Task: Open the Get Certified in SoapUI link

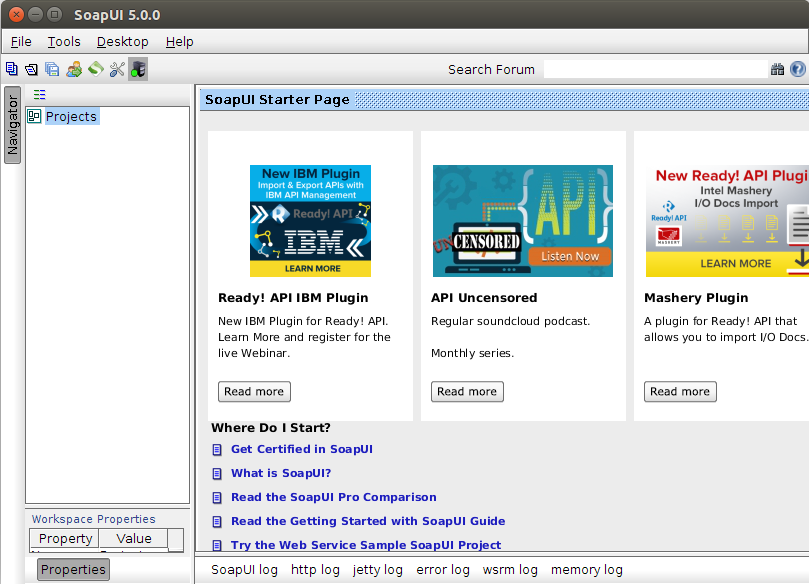Action: click(302, 449)
